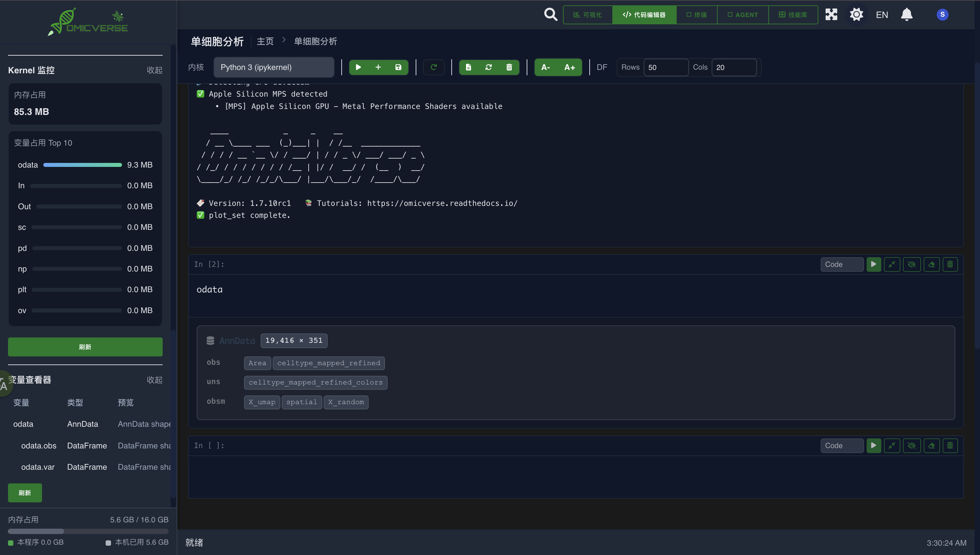Add a new cell with plus icon
This screenshot has height=555, width=980.
[378, 67]
